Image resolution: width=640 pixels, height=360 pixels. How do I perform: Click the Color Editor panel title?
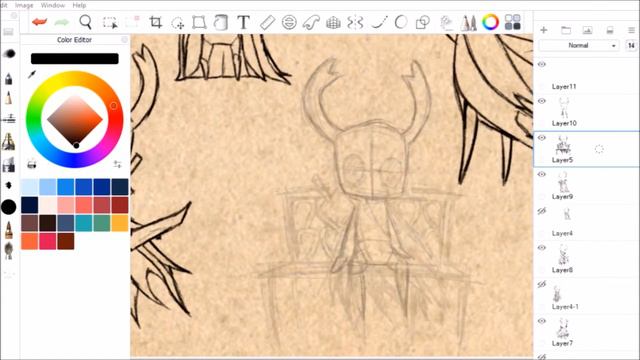[74, 40]
